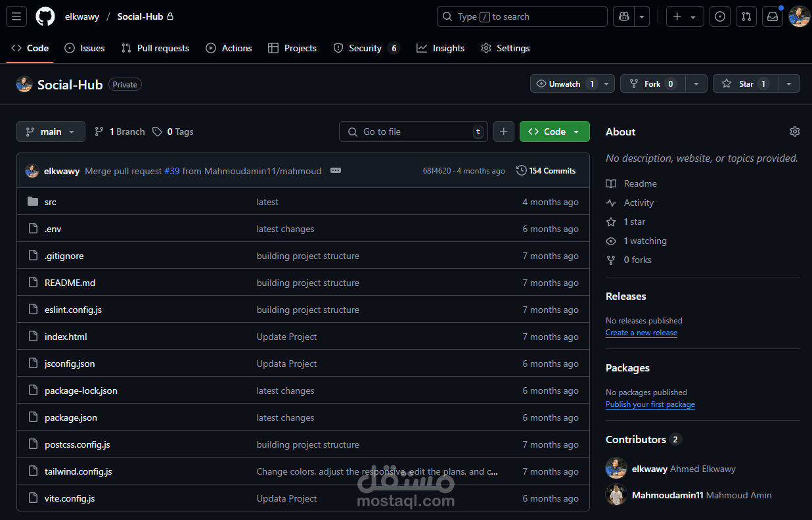
Task: Open the 154 Commits history link
Action: pos(546,171)
